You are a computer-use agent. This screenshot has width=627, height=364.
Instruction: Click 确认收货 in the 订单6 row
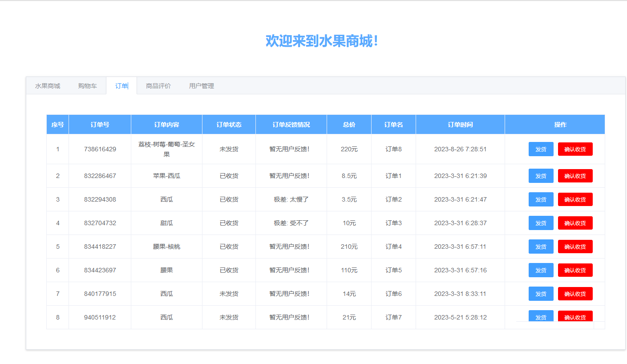575,294
